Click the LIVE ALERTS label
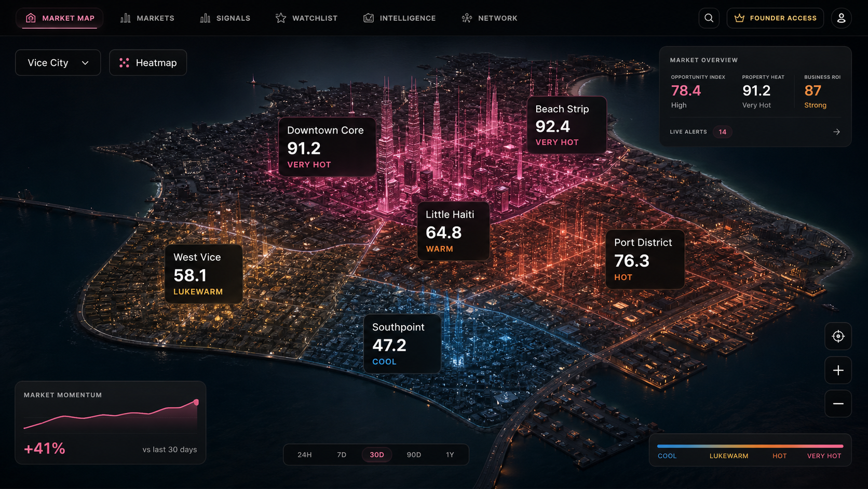868x489 pixels. point(688,132)
